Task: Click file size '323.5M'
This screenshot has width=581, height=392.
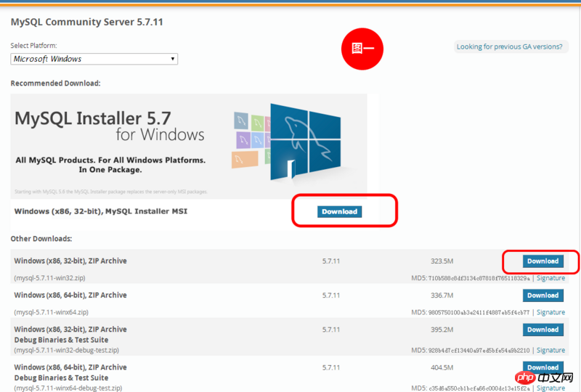Action: [x=442, y=261]
